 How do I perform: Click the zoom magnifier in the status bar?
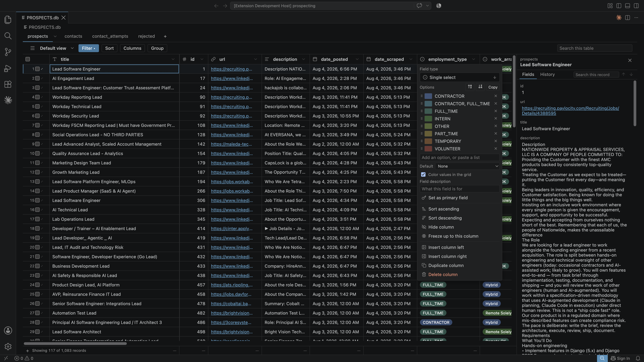point(602,358)
